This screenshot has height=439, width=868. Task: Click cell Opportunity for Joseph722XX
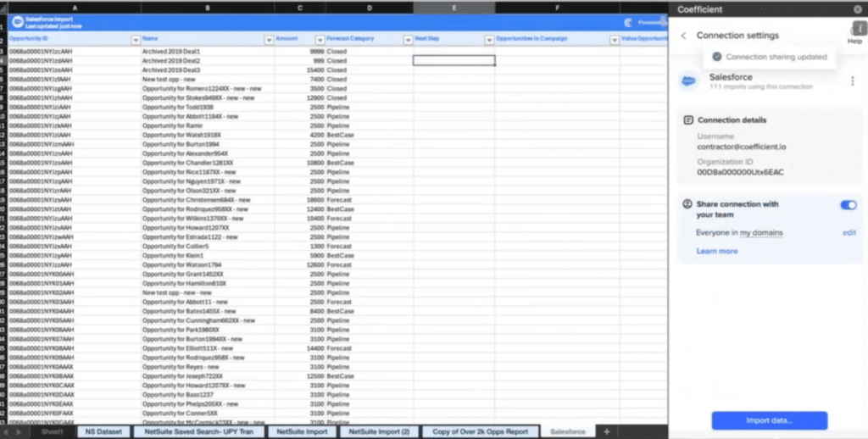(x=208, y=376)
